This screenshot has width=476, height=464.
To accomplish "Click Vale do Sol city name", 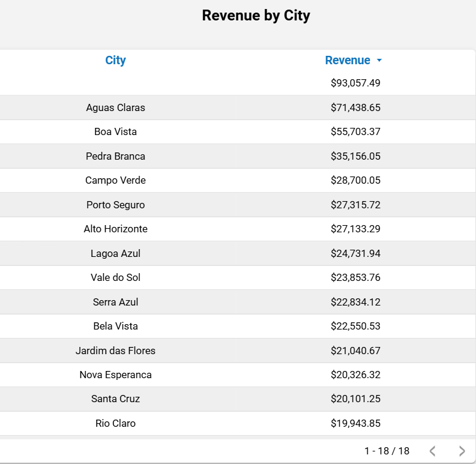I will coord(115,277).
